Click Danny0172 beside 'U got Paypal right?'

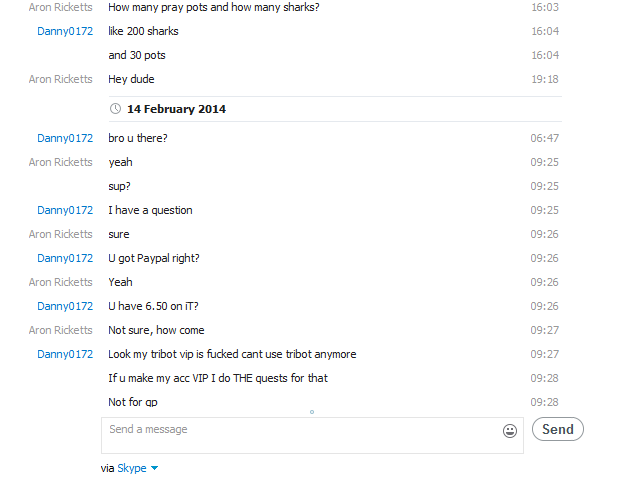[x=65, y=258]
